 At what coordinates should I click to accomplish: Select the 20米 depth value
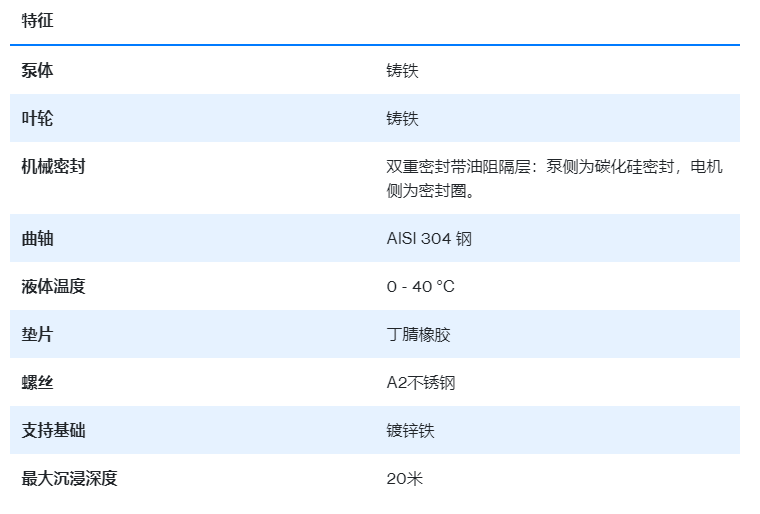coord(405,479)
